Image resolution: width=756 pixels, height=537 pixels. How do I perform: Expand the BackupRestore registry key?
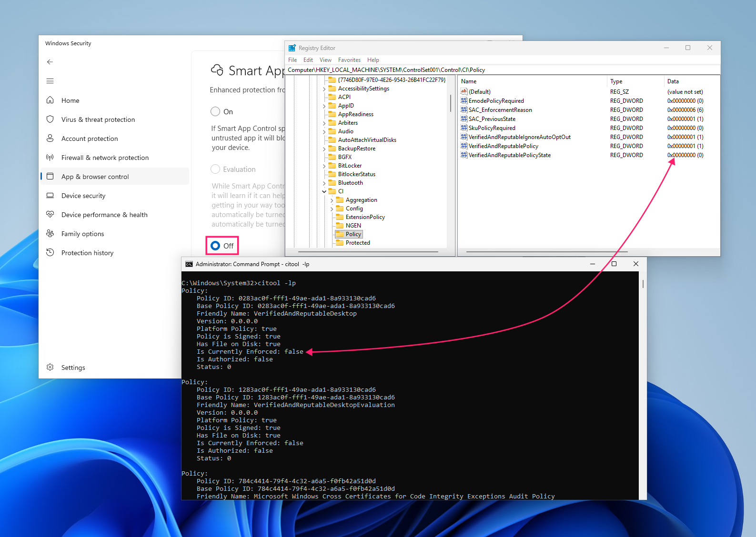point(324,149)
